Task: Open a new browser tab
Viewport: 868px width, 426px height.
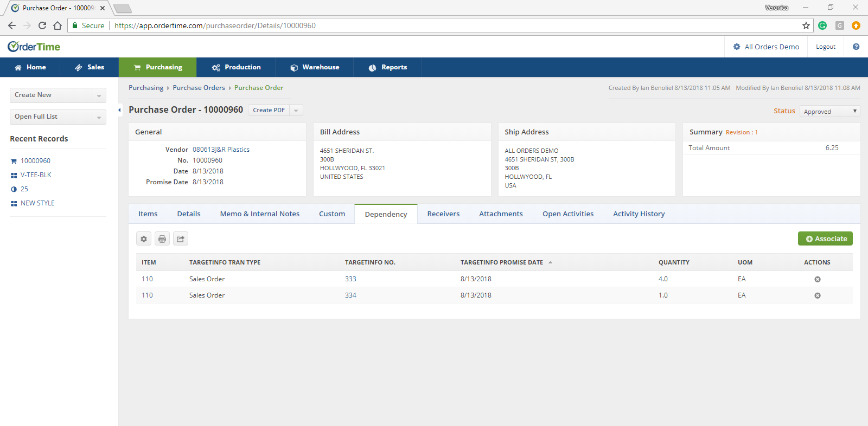Action: (x=123, y=8)
